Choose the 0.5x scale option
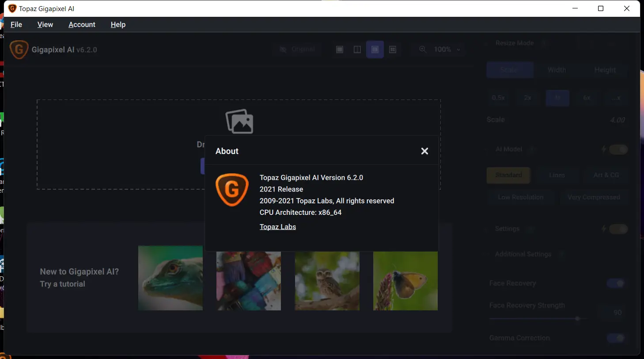 click(498, 98)
